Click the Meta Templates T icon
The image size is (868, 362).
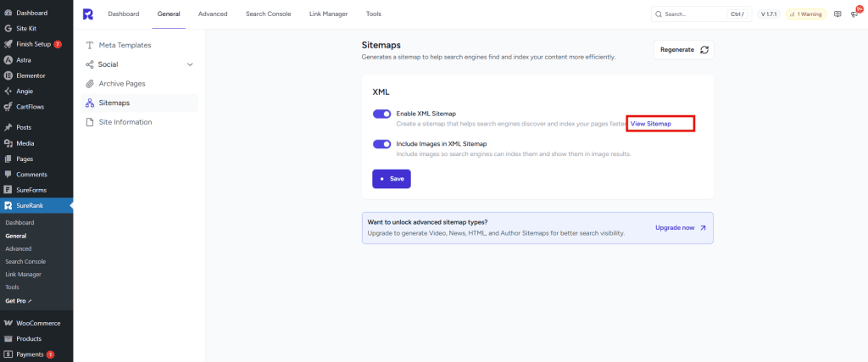coord(90,45)
